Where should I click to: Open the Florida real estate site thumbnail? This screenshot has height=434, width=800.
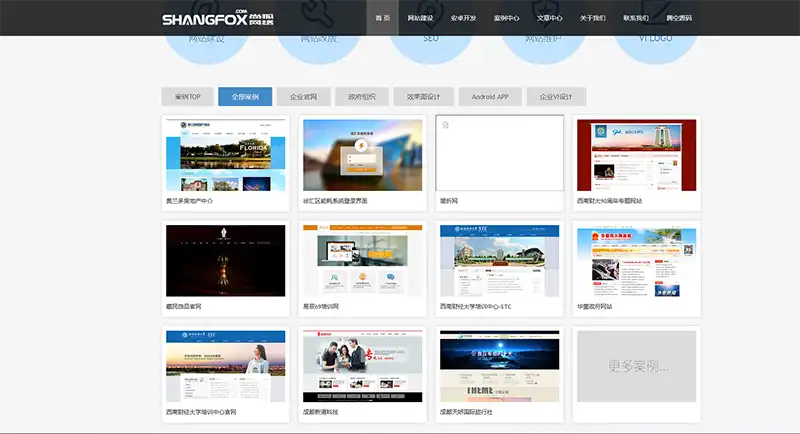point(226,155)
